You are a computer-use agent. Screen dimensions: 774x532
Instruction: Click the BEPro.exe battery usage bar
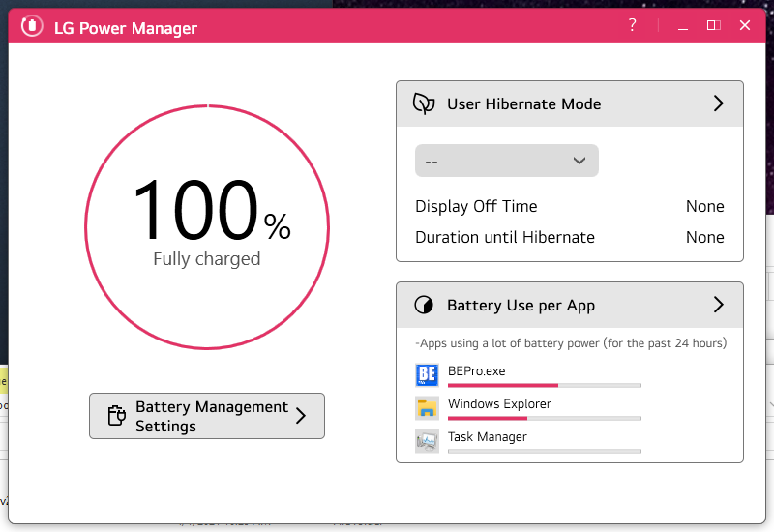544,385
